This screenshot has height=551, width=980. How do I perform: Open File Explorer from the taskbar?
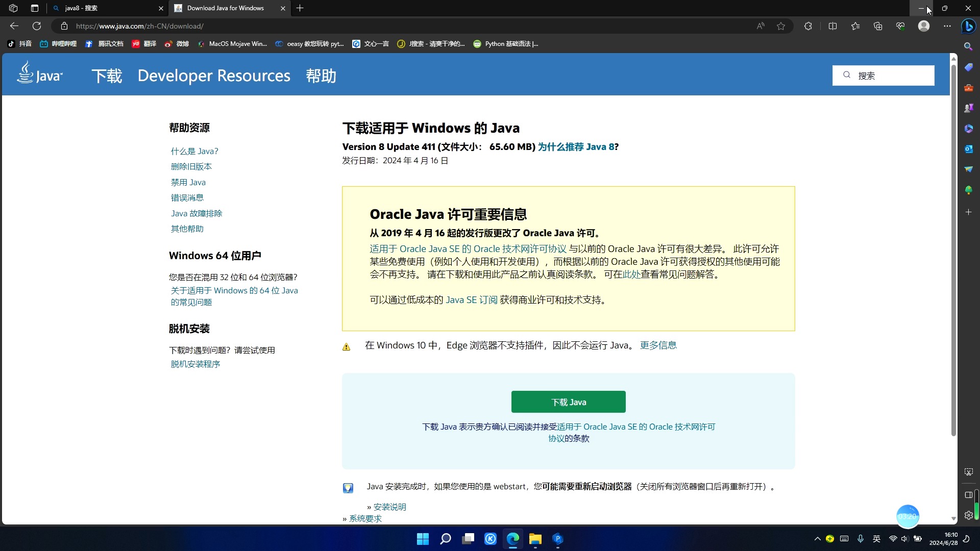point(535,539)
